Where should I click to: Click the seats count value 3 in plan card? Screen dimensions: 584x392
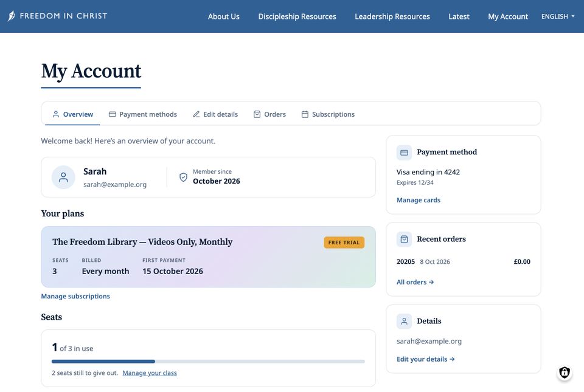[54, 271]
